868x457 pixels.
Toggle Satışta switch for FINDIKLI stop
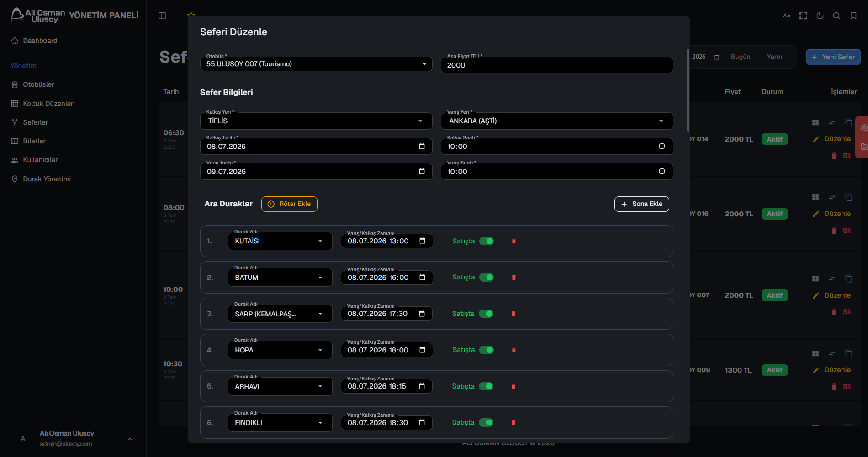(x=486, y=422)
